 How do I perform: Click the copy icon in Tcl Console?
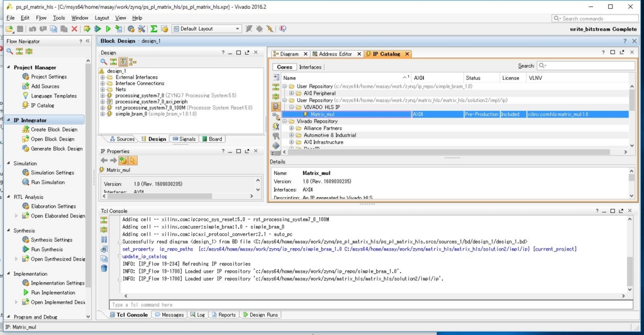click(x=104, y=259)
